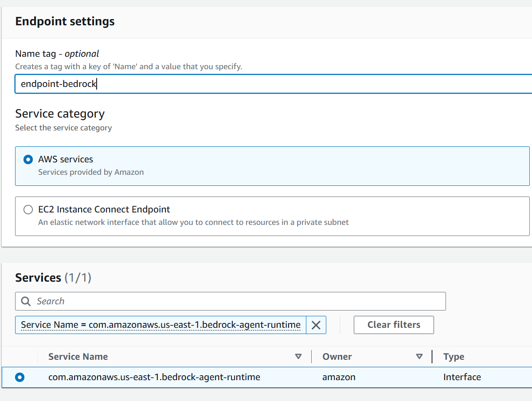Click the Name tag input field

click(x=266, y=84)
